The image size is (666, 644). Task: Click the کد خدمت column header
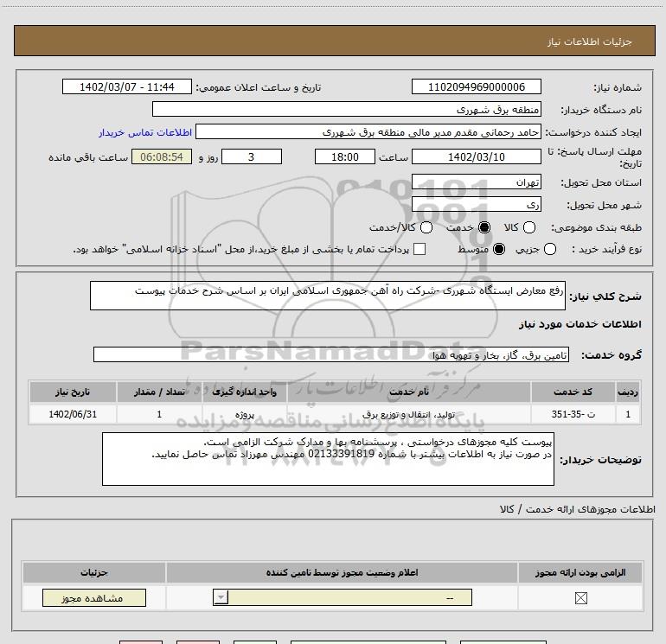[573, 392]
